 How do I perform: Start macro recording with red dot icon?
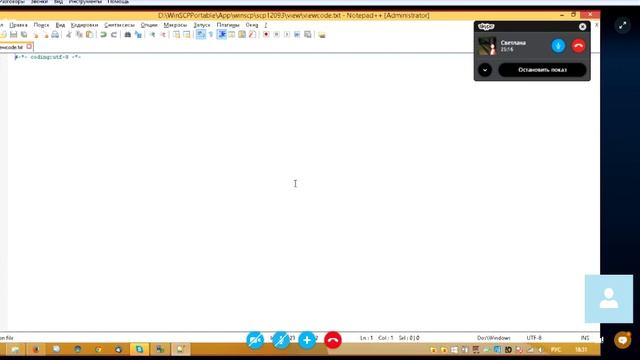266,35
